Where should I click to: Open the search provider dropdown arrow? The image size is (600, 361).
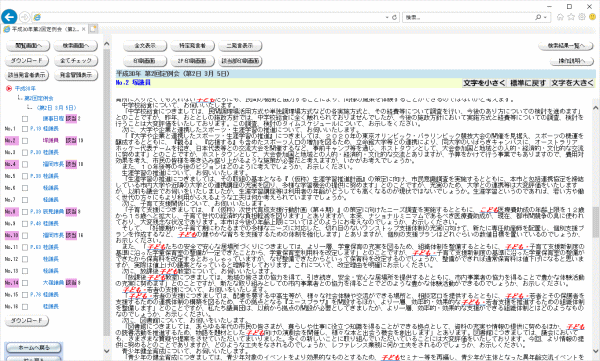pyautogui.click(x=545, y=18)
